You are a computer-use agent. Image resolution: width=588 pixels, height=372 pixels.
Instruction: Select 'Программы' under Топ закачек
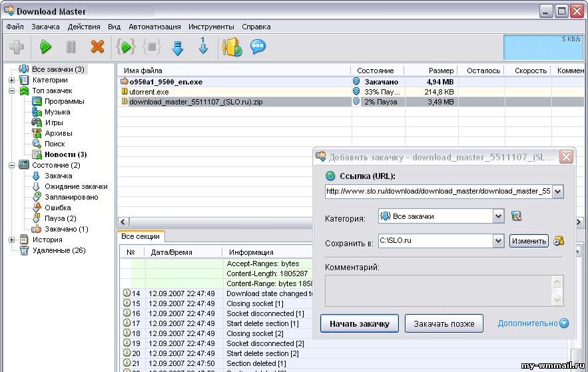coord(64,102)
